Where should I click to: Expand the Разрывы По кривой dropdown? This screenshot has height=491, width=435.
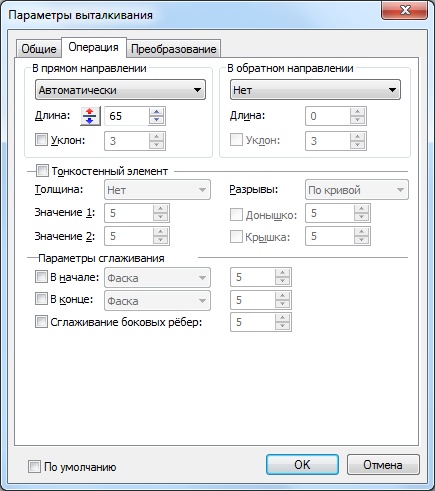357,190
